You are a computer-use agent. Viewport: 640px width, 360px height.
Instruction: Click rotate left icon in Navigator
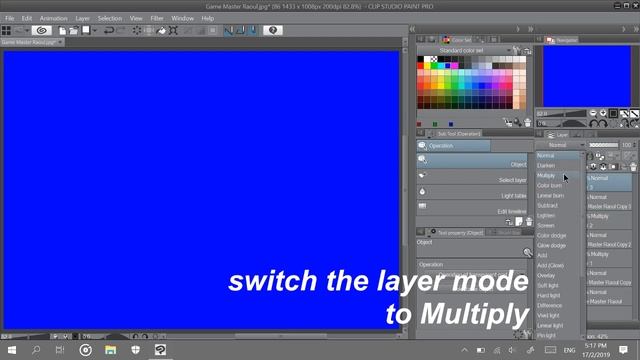tap(593, 123)
